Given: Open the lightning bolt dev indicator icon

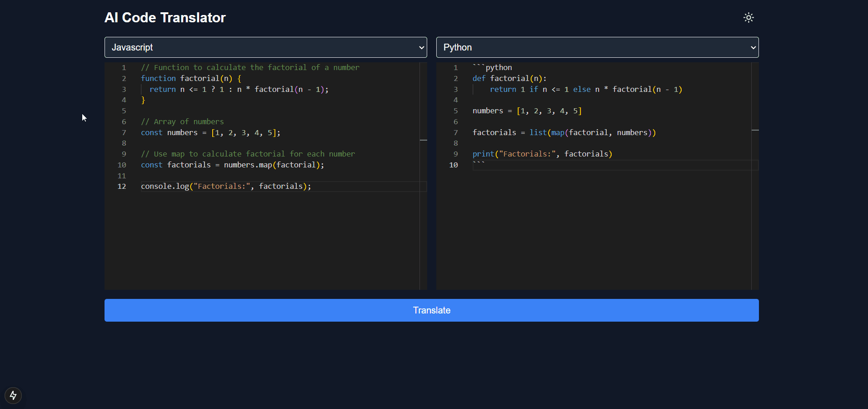Looking at the screenshot, I should pos(13,395).
